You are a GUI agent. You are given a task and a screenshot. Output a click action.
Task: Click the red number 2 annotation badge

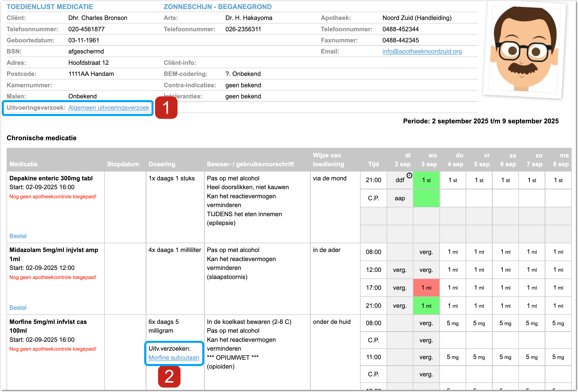[x=169, y=376]
